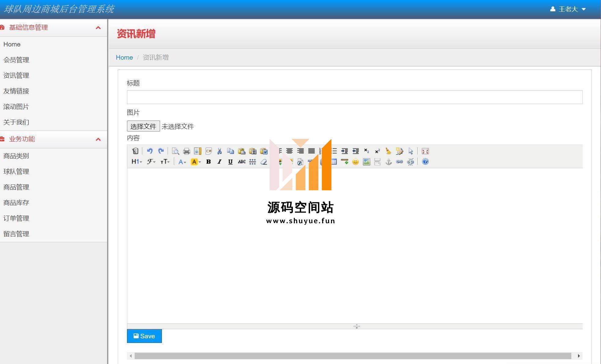Remove hyperlink with unlink icon
The height and width of the screenshot is (364, 601).
[411, 162]
